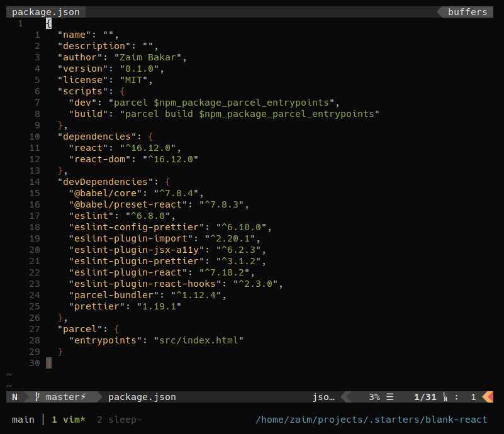Click the "^1.12.4" parcel-bundler version

[196, 295]
